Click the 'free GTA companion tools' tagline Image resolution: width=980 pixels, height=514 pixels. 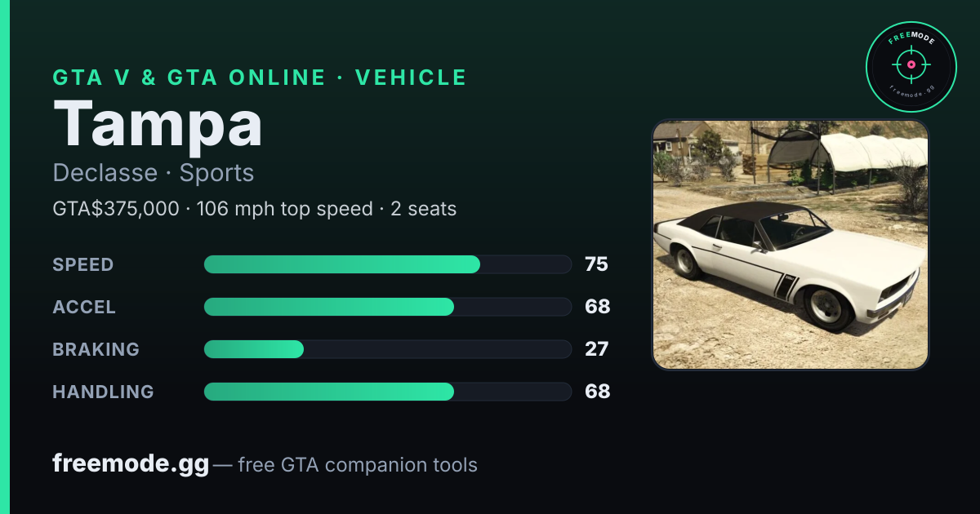(x=358, y=465)
